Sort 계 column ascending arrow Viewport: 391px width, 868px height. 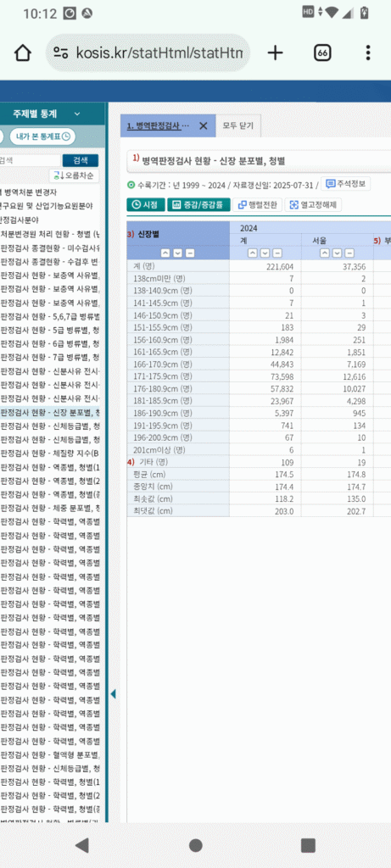(253, 253)
